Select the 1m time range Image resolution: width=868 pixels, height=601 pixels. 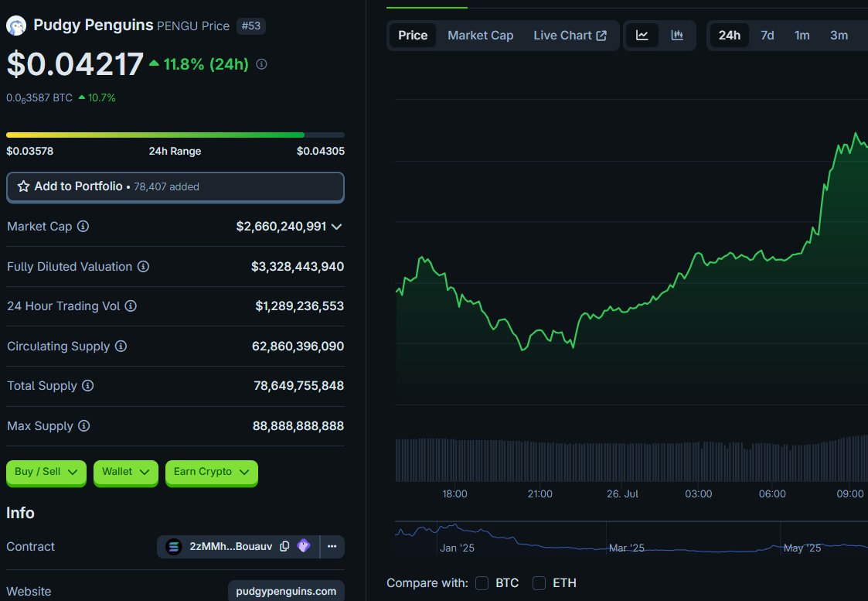[802, 36]
